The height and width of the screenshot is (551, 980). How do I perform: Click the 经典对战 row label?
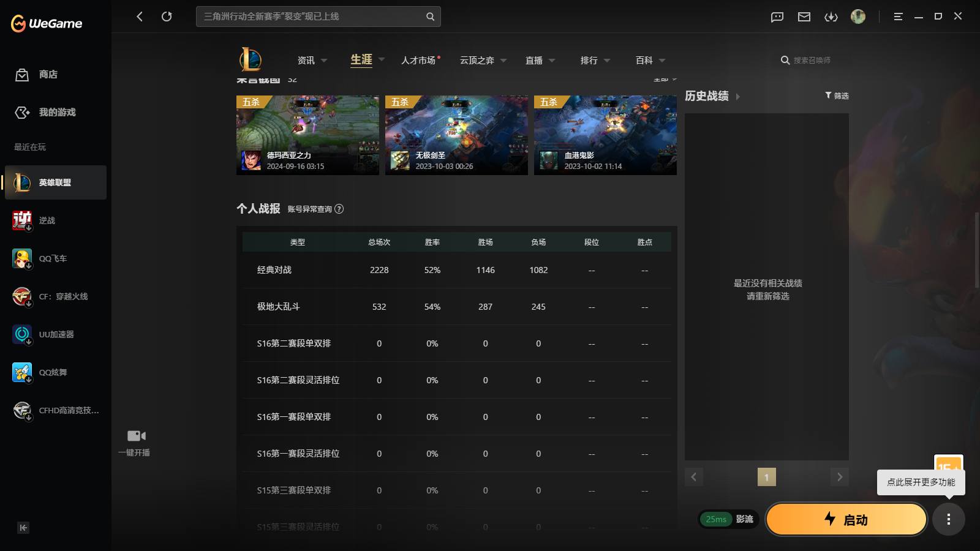tap(274, 270)
